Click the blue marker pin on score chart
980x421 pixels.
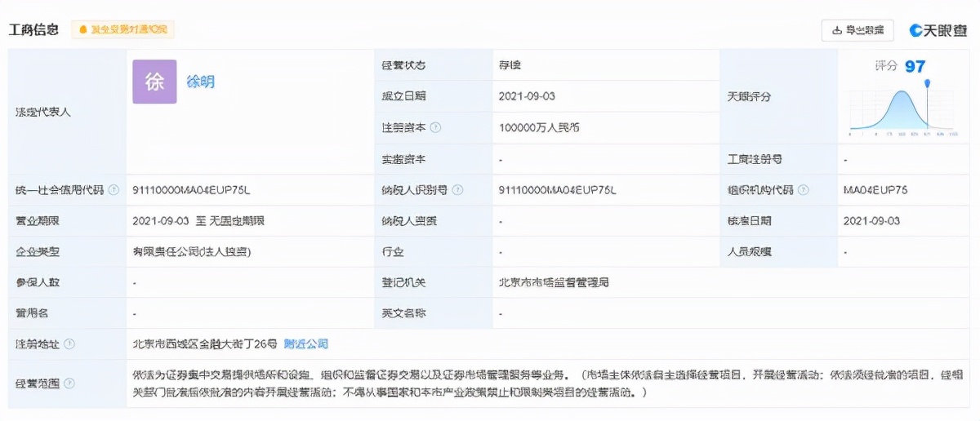click(x=928, y=83)
